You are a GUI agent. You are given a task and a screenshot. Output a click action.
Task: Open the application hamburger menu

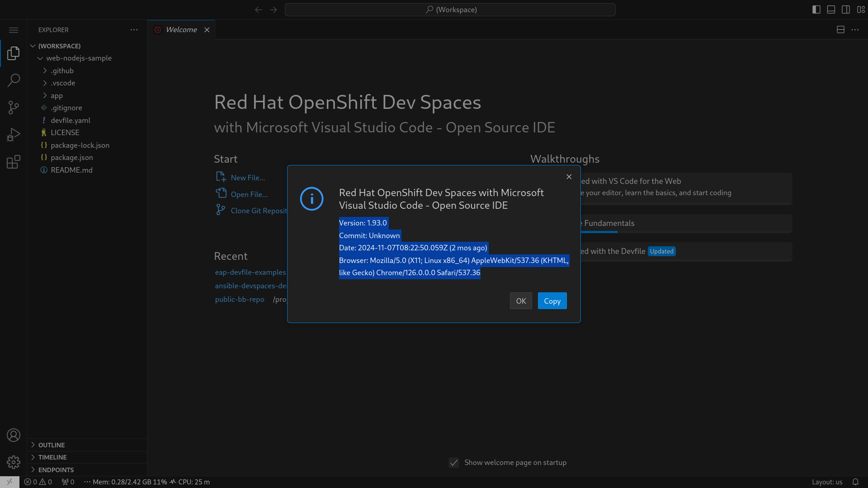tap(14, 30)
